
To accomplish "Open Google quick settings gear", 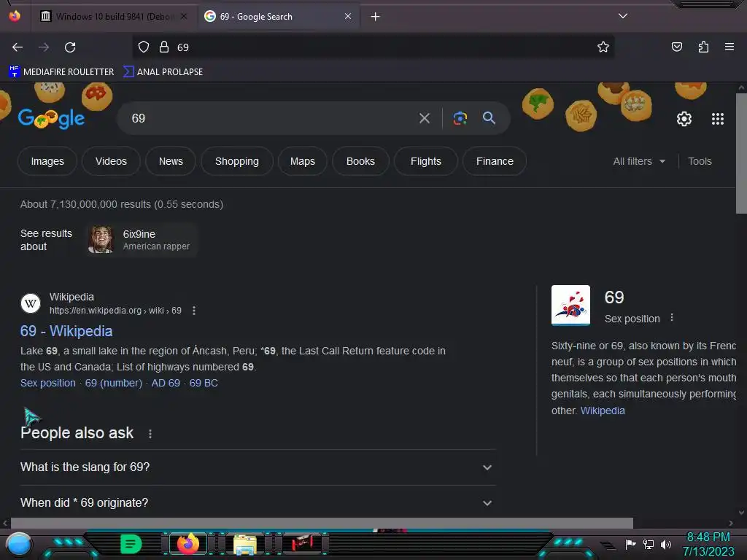I will click(x=684, y=119).
